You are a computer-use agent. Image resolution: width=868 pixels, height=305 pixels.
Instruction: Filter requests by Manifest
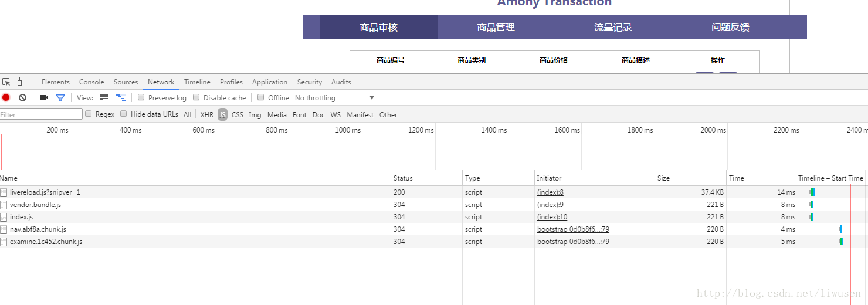tap(360, 115)
